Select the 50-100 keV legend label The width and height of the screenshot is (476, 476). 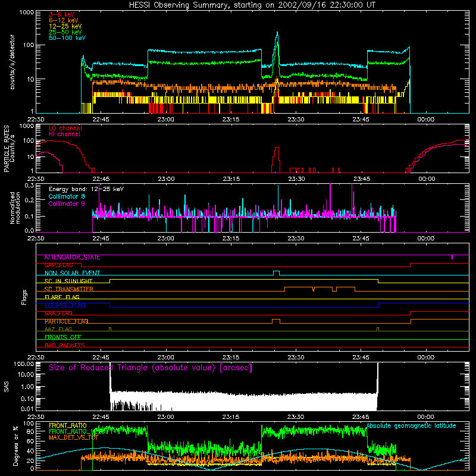67,38
